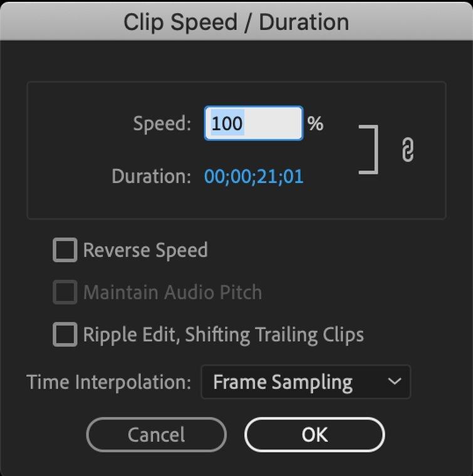Click the chevron arrow of Frame Sampling menu
Screen dimensions: 473x476
pos(395,381)
